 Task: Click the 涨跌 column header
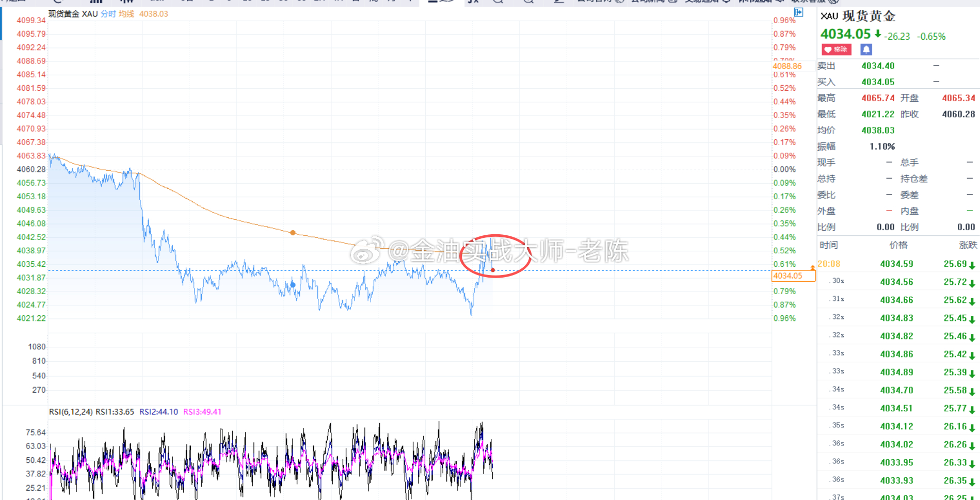tap(968, 245)
